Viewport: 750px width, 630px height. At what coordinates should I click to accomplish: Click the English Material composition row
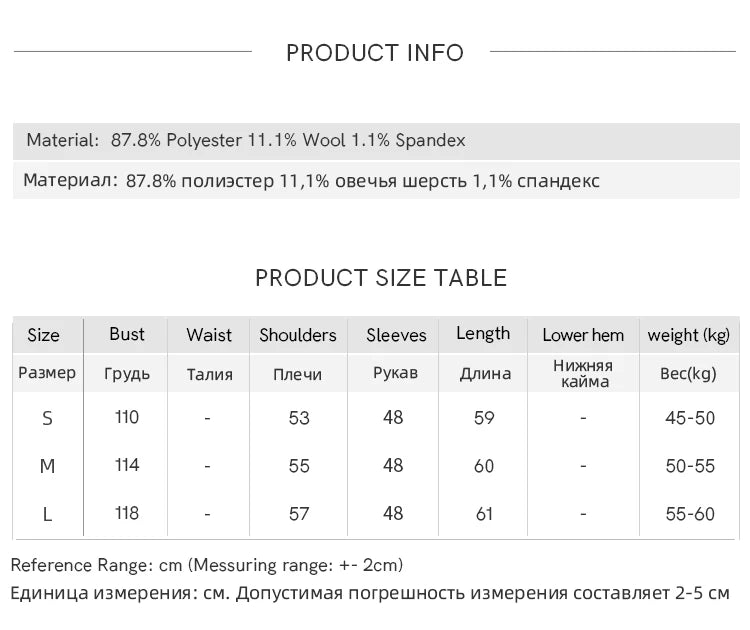tap(246, 141)
